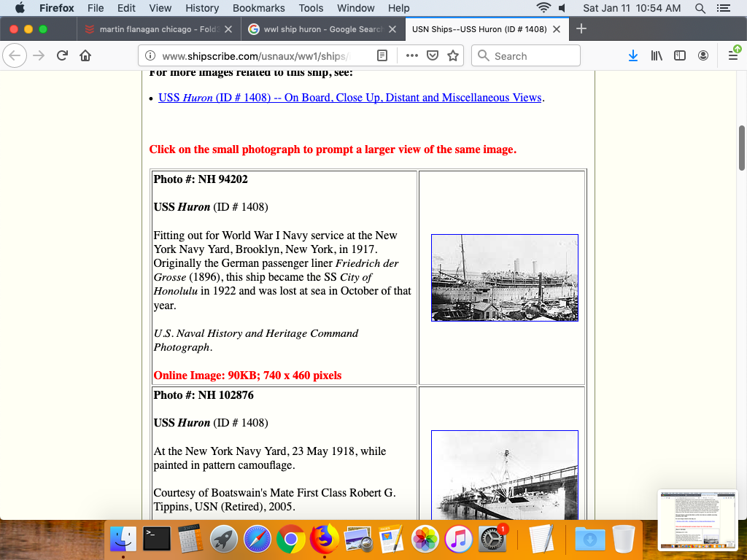Viewport: 747px width, 560px height.
Task: Bookmark this page with the star icon
Action: click(x=453, y=56)
